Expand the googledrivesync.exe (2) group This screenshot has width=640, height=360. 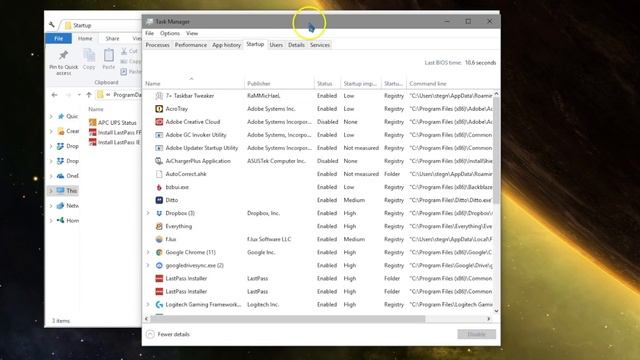(x=148, y=266)
